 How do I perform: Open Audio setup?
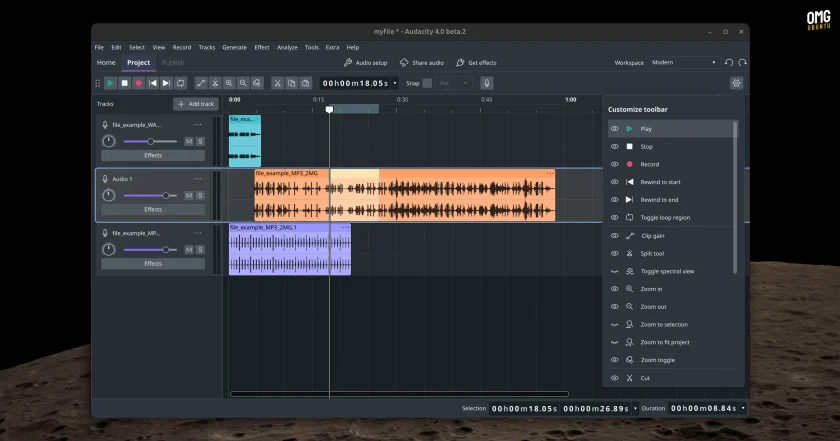click(365, 63)
